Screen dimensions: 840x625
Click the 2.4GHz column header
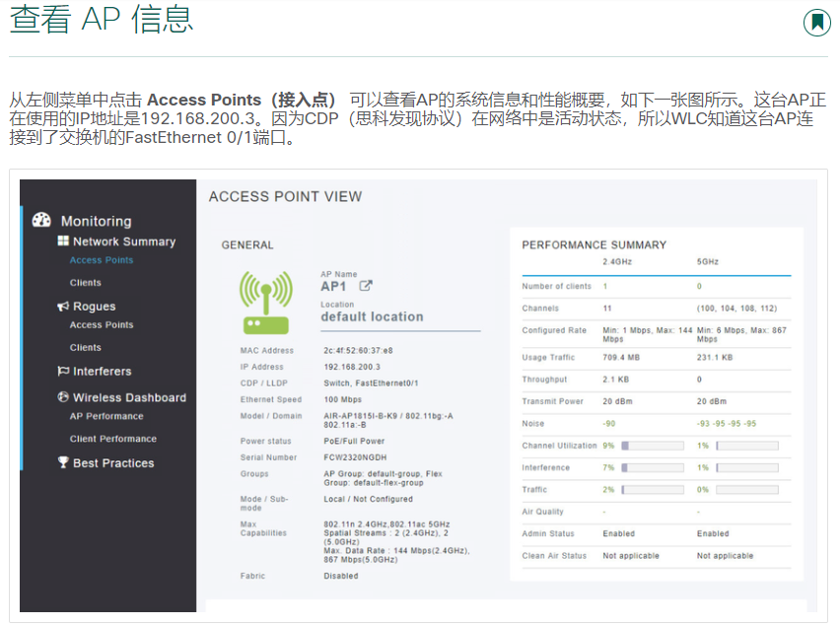pyautogui.click(x=619, y=262)
